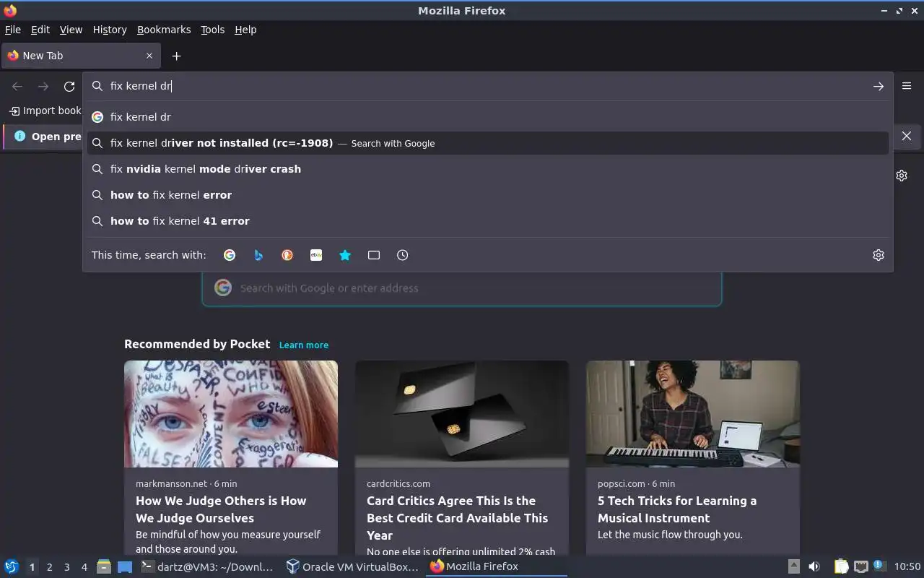Image resolution: width=924 pixels, height=578 pixels.
Task: Open Pocket 'Learn more' link
Action: [304, 345]
